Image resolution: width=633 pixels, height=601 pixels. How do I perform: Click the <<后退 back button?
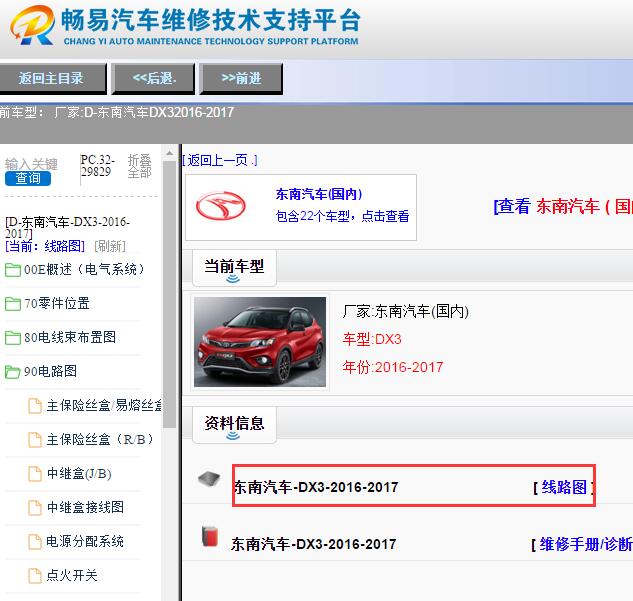153,78
